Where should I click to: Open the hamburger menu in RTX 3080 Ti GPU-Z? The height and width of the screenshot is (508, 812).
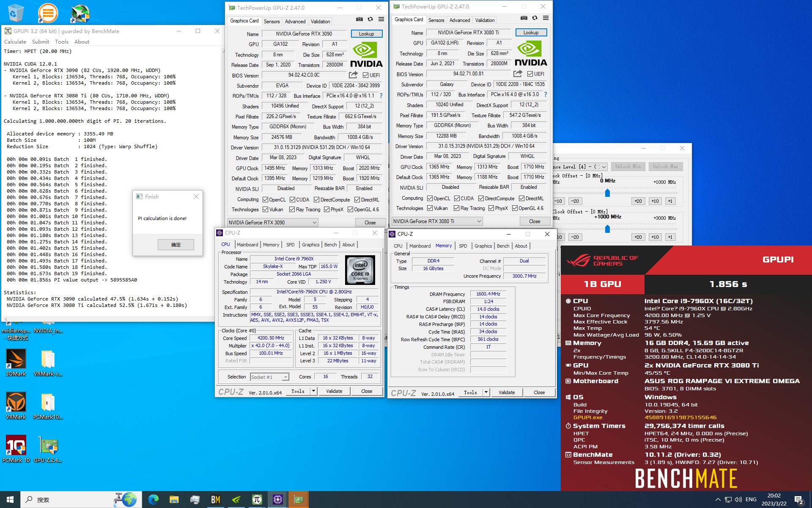tap(546, 18)
